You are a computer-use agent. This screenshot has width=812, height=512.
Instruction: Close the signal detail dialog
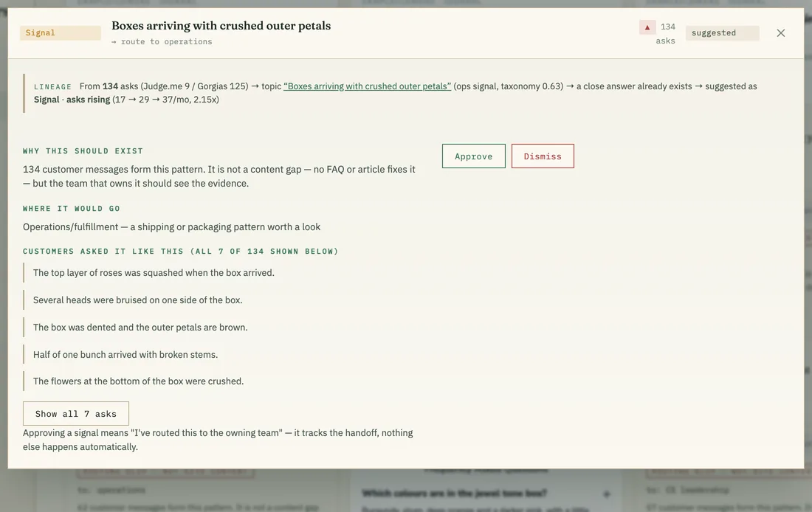(781, 33)
